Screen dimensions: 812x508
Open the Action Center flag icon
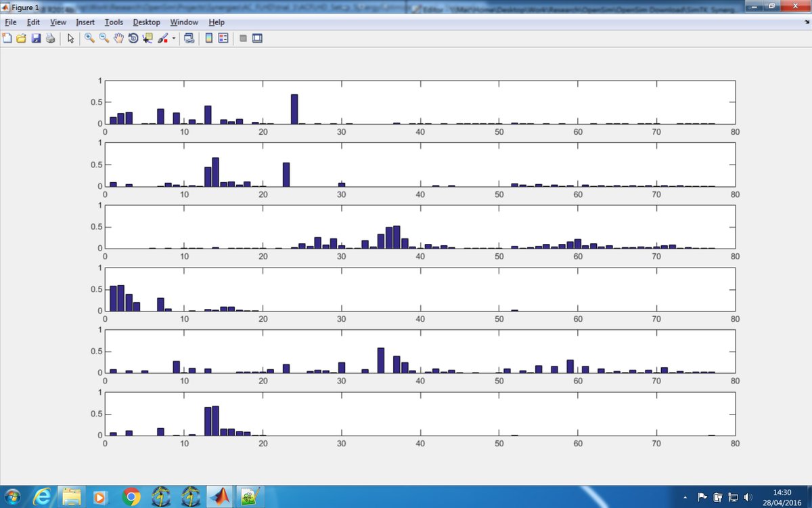pos(702,496)
